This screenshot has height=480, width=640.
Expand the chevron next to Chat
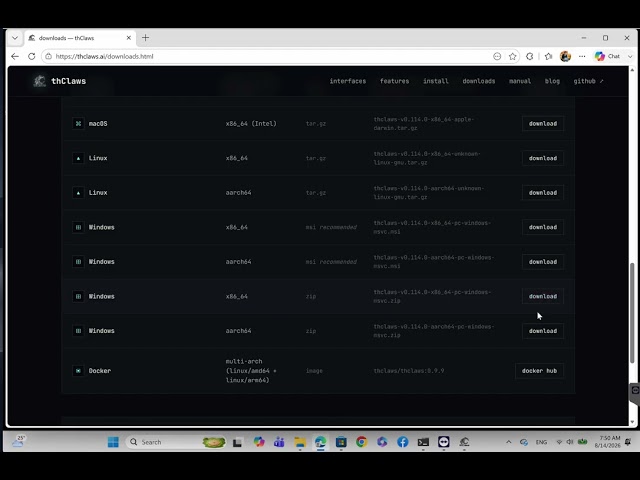click(x=630, y=56)
